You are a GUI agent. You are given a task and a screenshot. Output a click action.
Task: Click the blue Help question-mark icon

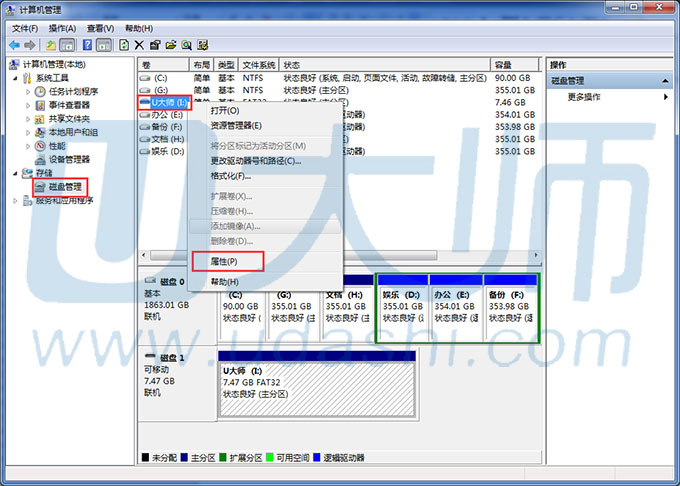pyautogui.click(x=87, y=45)
